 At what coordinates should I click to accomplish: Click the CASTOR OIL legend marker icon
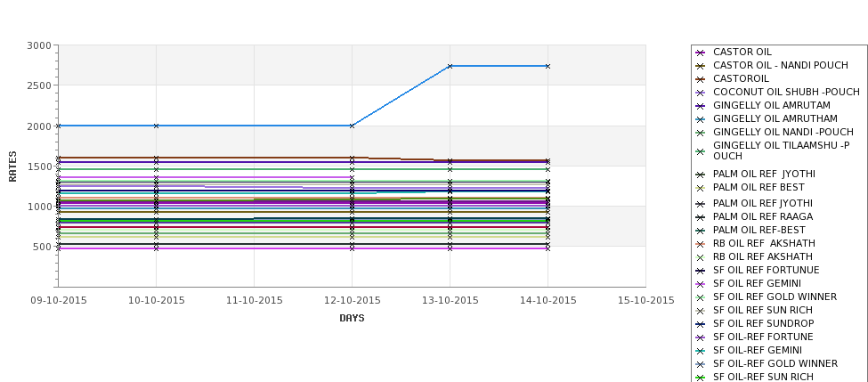pos(700,53)
